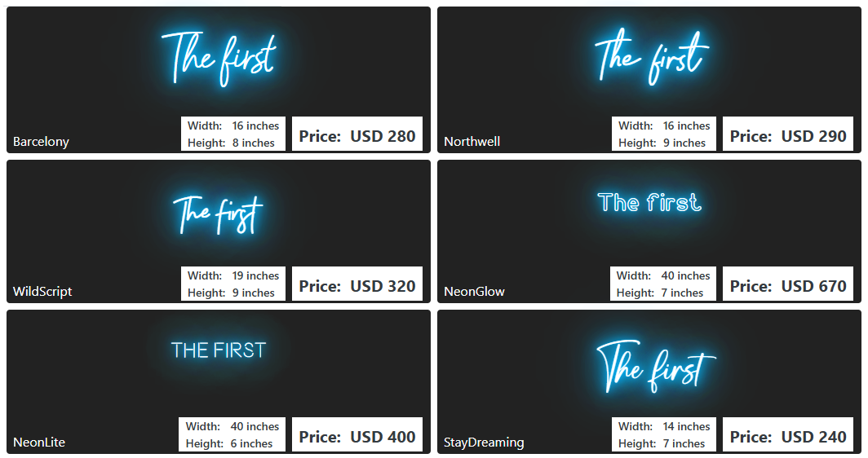Click the WildScript font name label

coord(42,292)
